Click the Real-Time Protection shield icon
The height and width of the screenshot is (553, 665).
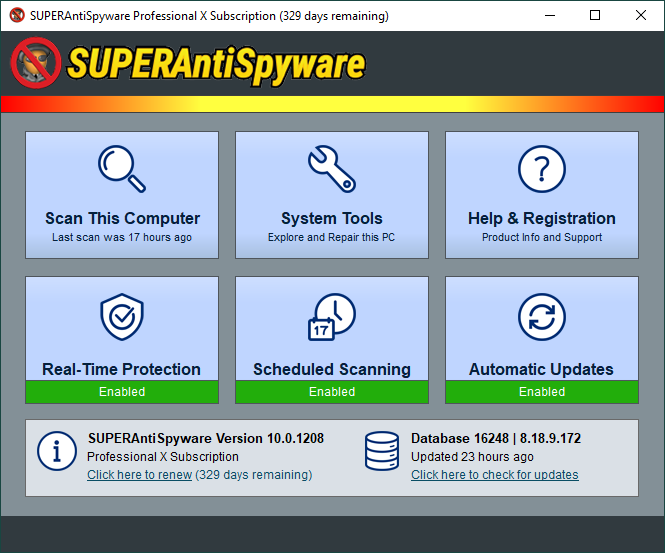(121, 318)
